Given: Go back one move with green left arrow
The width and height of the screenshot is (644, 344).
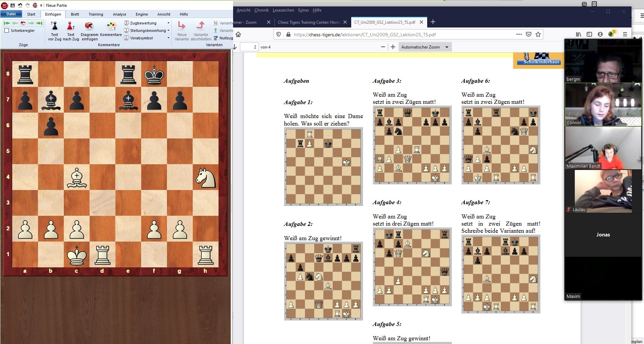Looking at the screenshot, I should [x=15, y=23].
